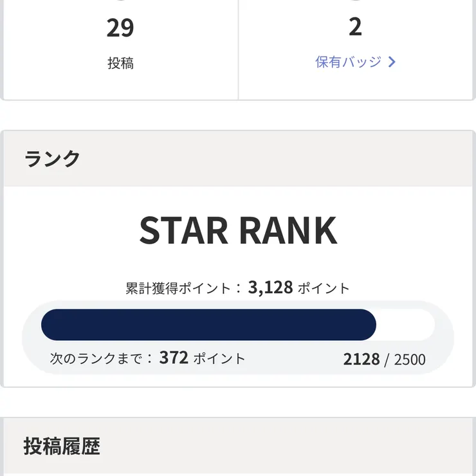Open the 投稿履歴 section header

pos(62,446)
